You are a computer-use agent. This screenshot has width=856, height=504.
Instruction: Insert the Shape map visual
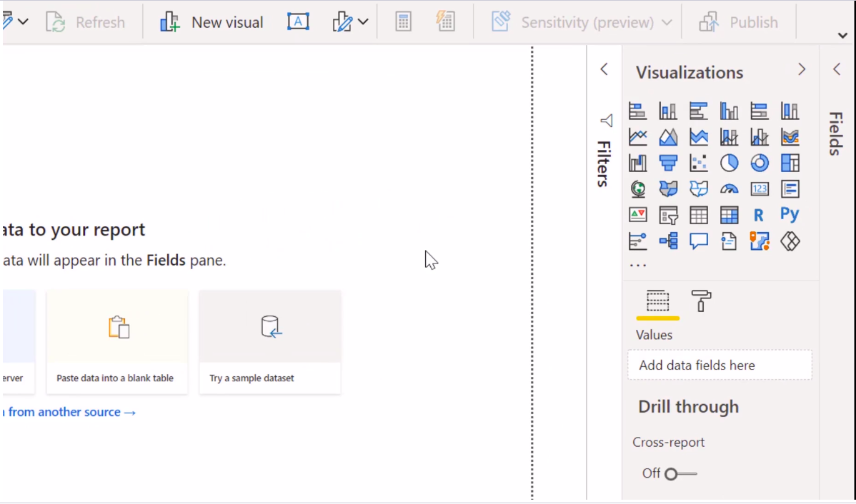pyautogui.click(x=699, y=188)
